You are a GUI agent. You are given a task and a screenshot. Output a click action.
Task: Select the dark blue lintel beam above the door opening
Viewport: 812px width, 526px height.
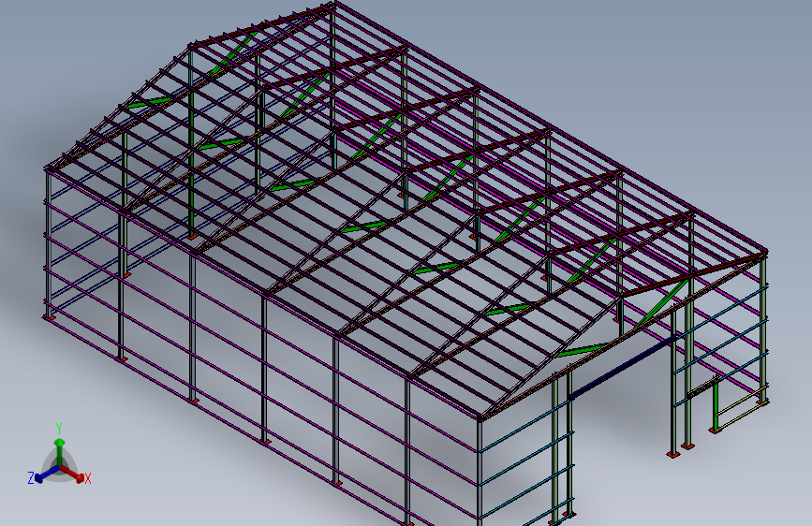623,367
